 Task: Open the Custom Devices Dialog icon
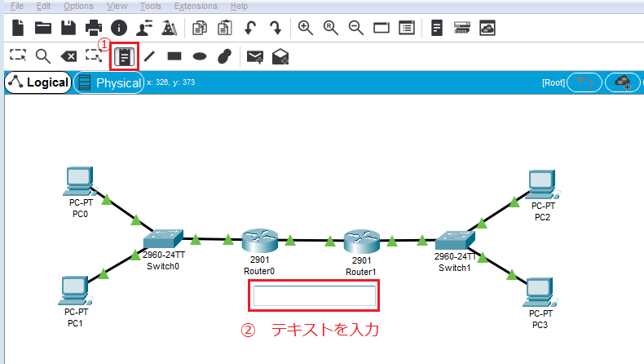tap(407, 28)
